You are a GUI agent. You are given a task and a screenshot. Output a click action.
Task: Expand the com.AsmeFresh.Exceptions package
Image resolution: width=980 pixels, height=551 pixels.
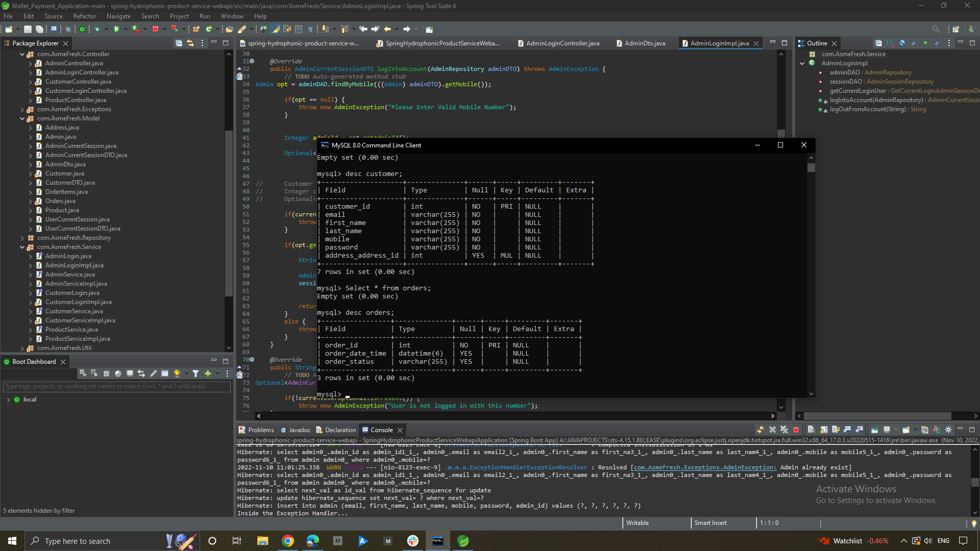pos(23,109)
